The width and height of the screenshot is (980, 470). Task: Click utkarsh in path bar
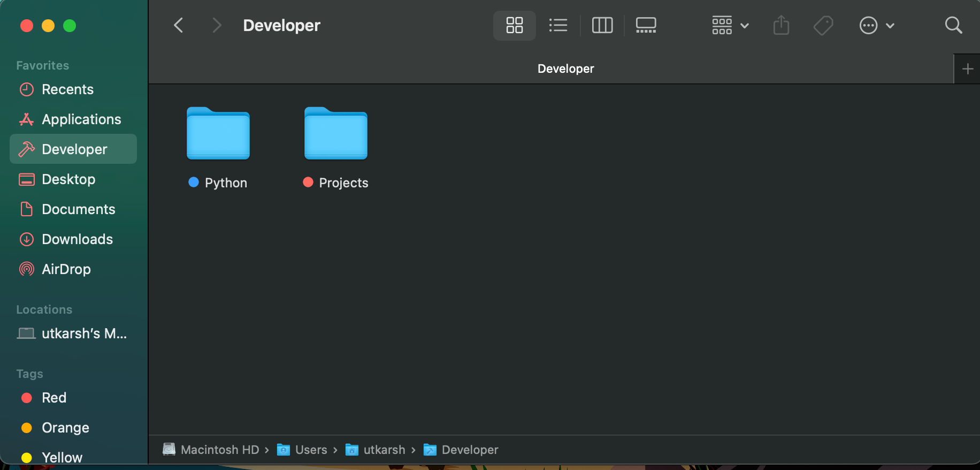[x=376, y=450]
